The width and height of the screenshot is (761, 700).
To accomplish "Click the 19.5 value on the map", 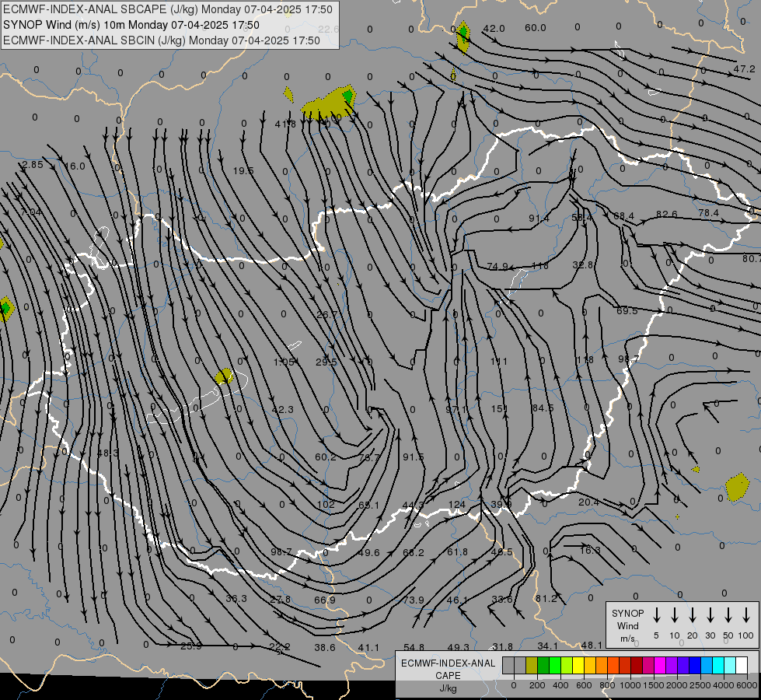I will (243, 170).
